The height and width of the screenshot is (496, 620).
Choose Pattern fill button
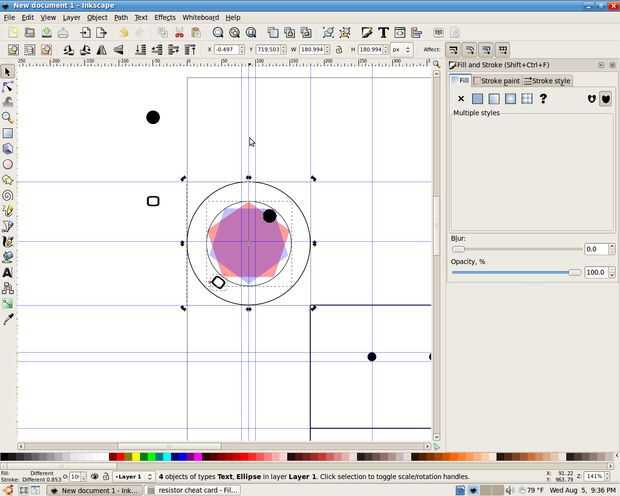[527, 99]
